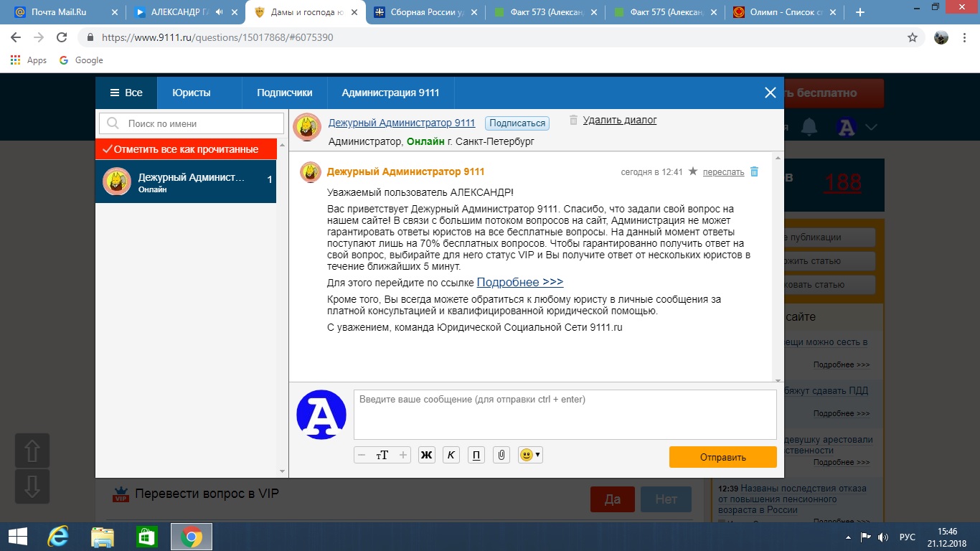Open the news link about пенсионного возраста

click(792, 499)
